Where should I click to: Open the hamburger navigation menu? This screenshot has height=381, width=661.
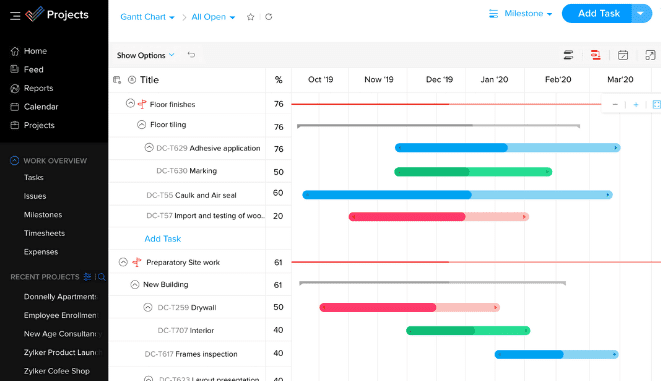coord(15,16)
